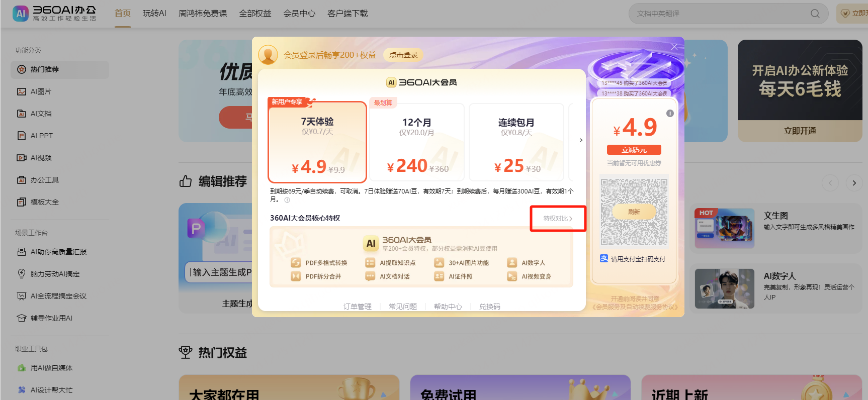868x400 pixels.
Task: Click the user avatar in the membership popup
Action: 268,55
